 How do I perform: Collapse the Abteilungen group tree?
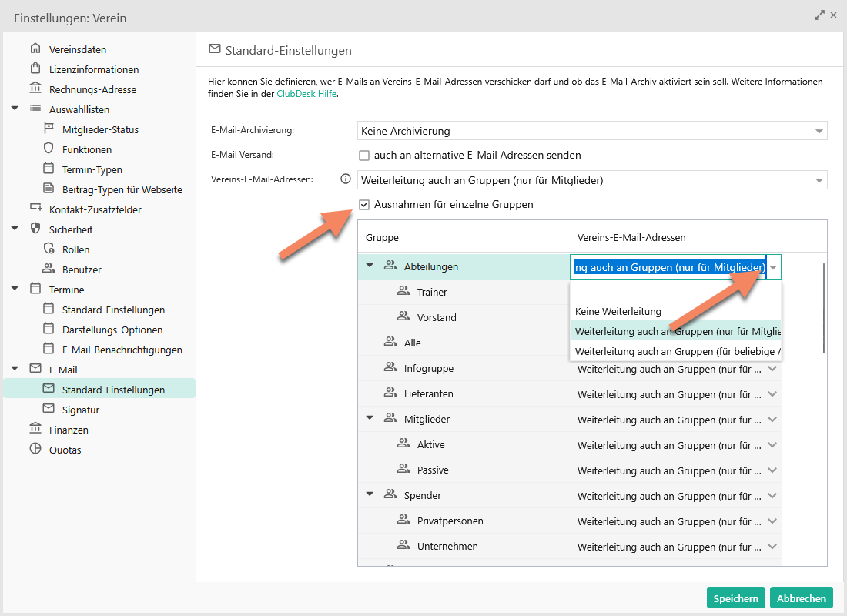point(370,266)
